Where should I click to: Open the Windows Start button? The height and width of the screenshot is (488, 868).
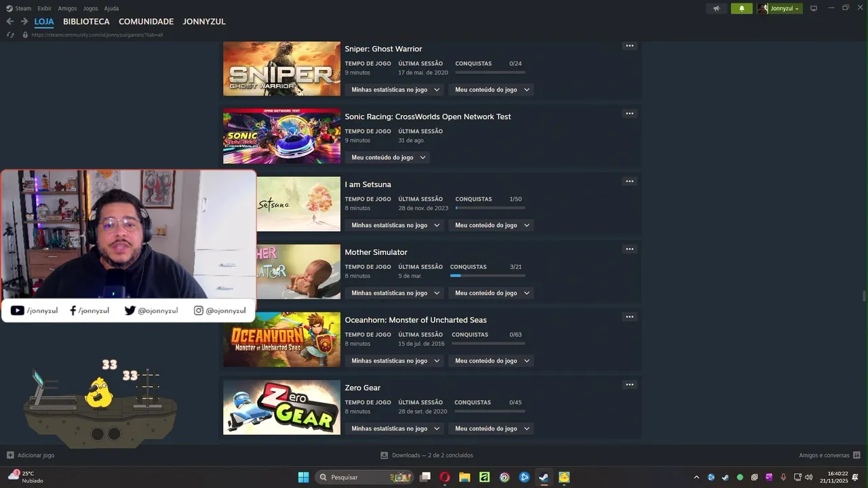coord(303,477)
